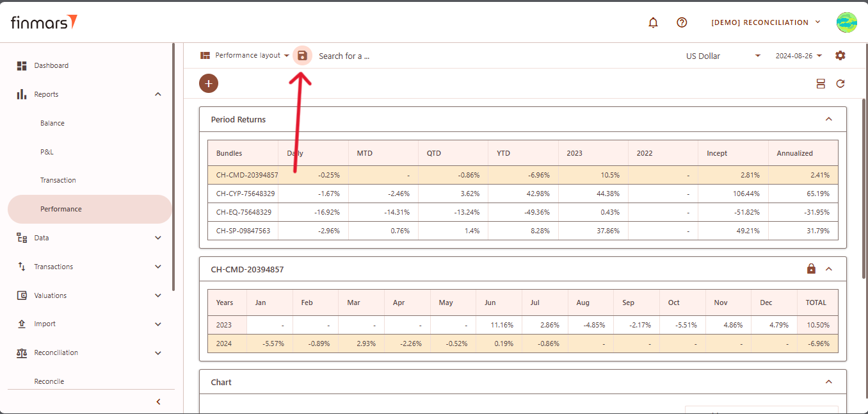868x414 pixels.
Task: Toggle the lock on CH-CMD-20394857 panel
Action: tap(811, 269)
